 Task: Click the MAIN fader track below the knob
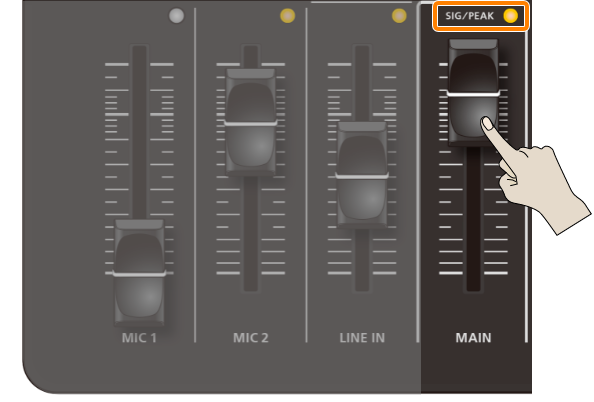(473, 219)
